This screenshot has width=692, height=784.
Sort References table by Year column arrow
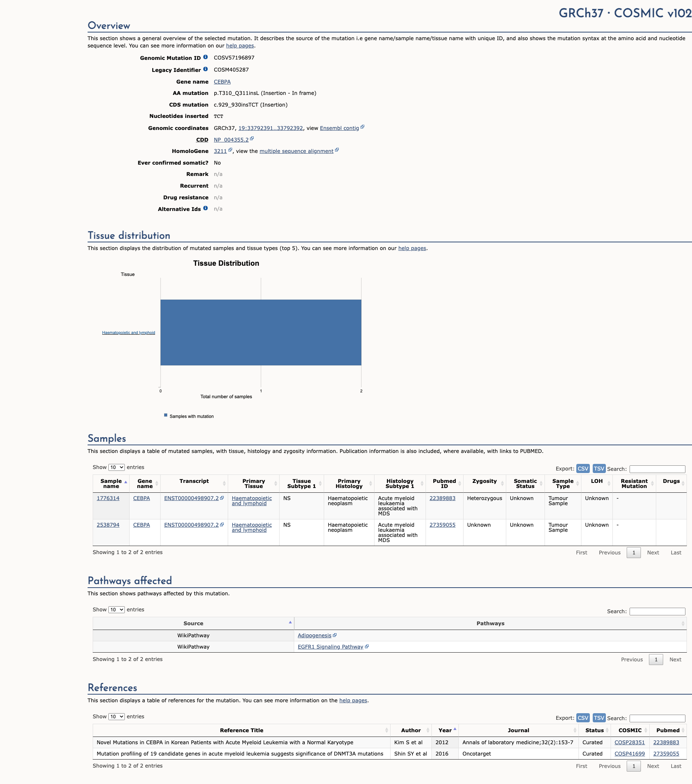tap(455, 729)
